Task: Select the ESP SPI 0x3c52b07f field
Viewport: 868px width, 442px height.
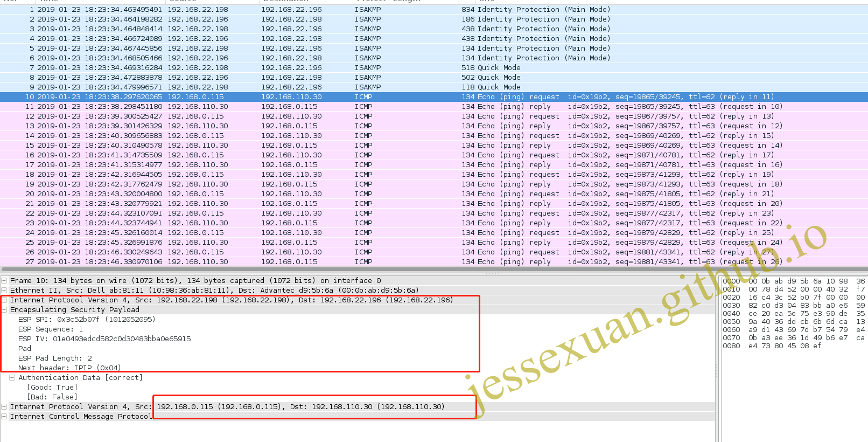Action: tap(87, 319)
